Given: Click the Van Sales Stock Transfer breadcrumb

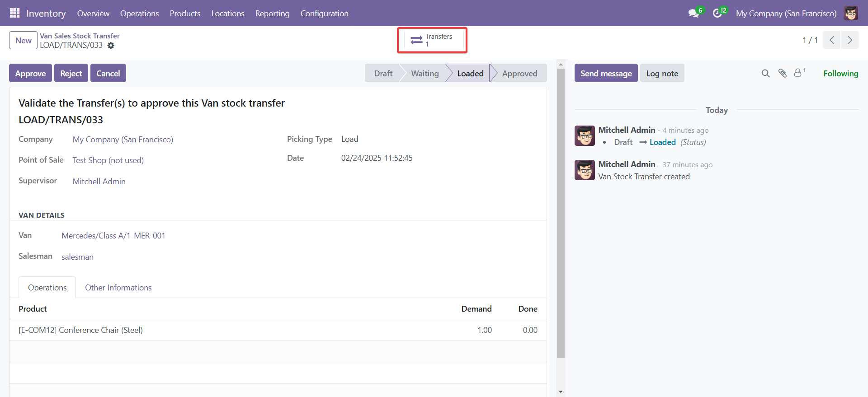Looking at the screenshot, I should tap(80, 36).
